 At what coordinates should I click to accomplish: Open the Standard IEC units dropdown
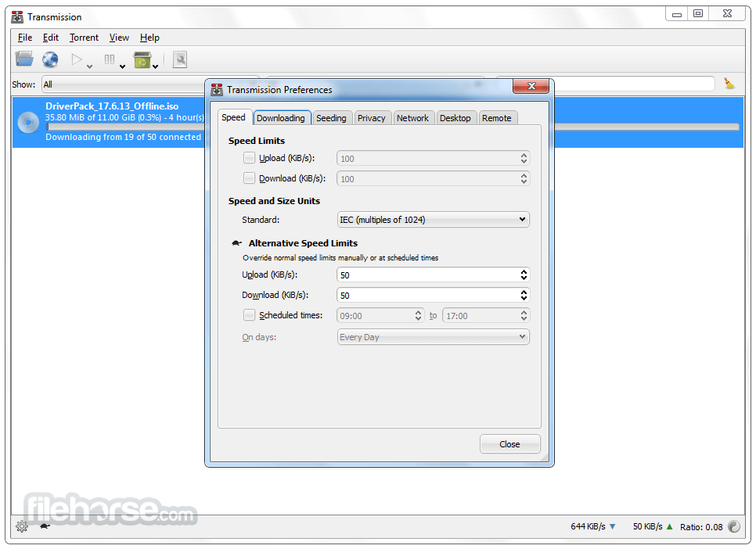coord(433,219)
